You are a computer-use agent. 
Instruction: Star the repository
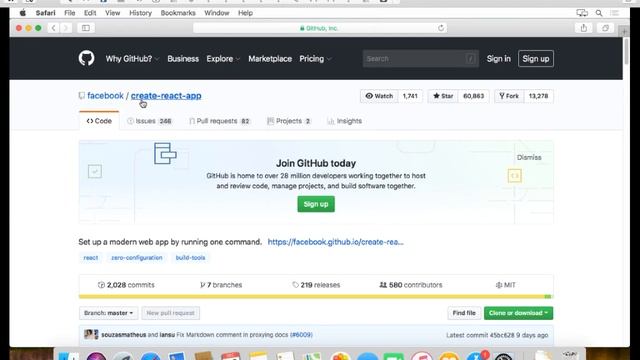[443, 96]
